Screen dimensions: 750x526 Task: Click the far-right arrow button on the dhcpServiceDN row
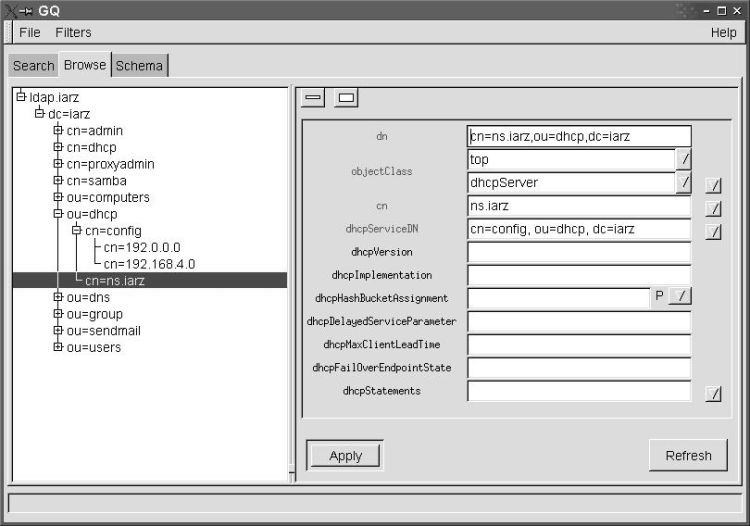point(713,231)
